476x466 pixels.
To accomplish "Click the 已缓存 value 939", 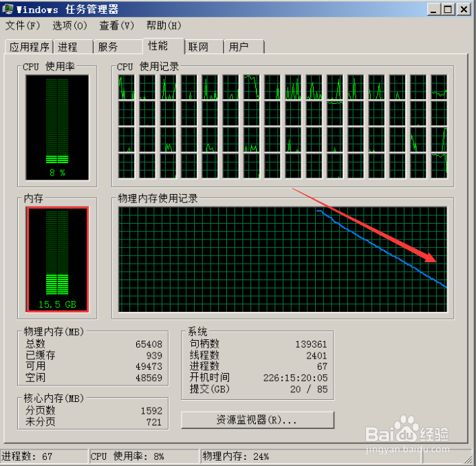I will tap(154, 355).
